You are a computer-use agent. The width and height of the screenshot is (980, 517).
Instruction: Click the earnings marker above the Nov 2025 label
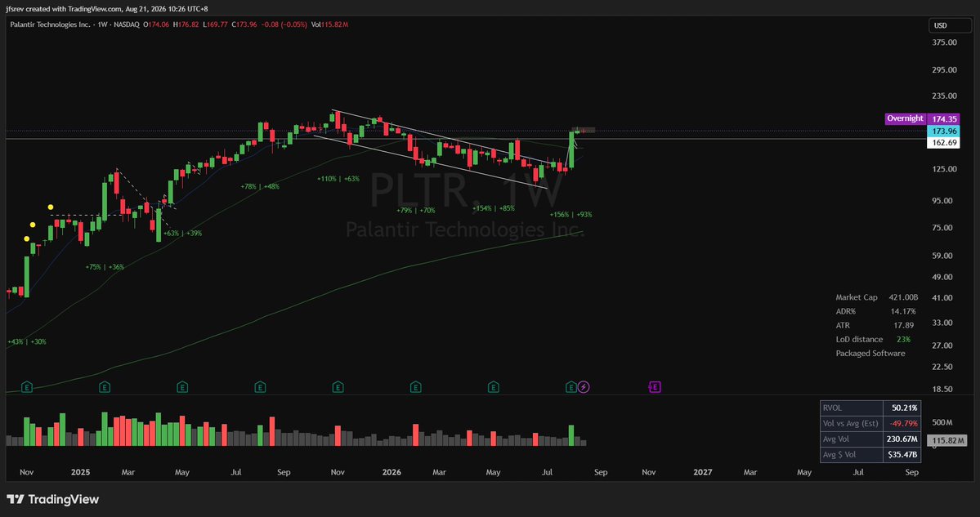click(x=338, y=387)
